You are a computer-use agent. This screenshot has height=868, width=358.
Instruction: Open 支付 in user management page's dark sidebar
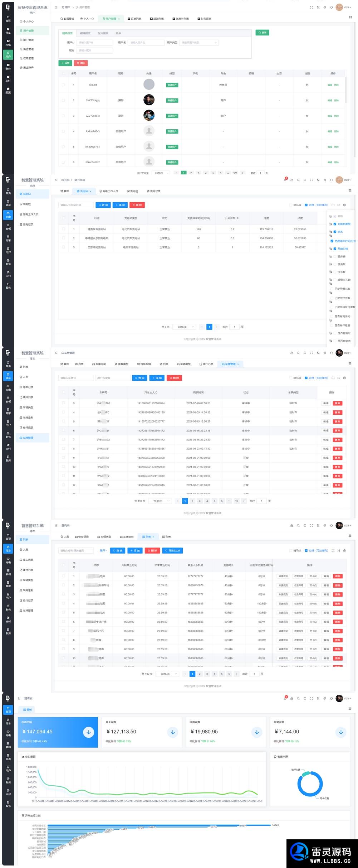tap(8, 78)
